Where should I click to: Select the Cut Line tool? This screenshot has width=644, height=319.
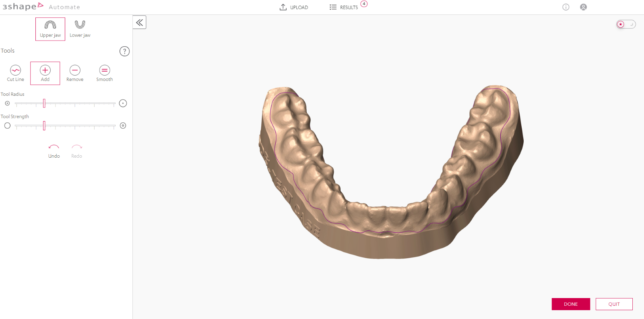(15, 73)
